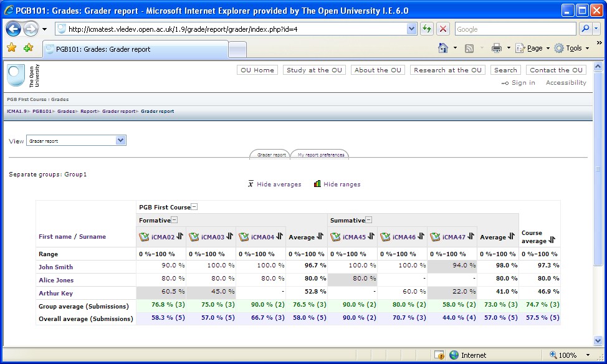The height and width of the screenshot is (364, 607).
Task: Sort by Formative Average column arrows
Action: [320, 236]
